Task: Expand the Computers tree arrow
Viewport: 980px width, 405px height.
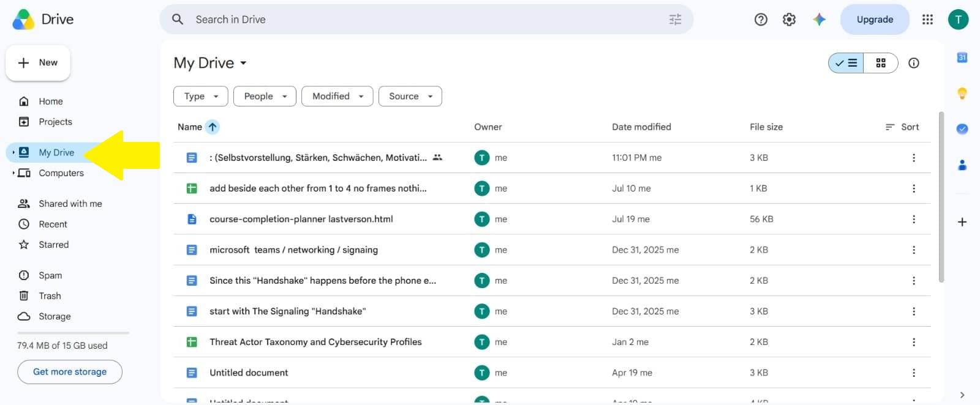Action: tap(13, 173)
